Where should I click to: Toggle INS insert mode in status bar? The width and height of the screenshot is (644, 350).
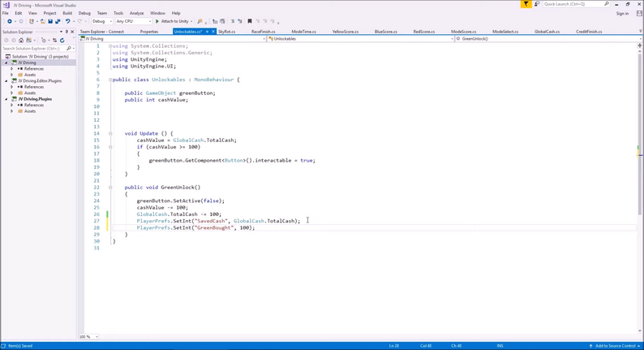tap(500, 346)
